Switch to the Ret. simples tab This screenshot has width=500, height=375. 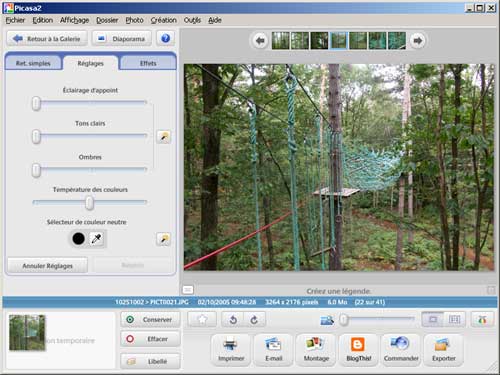(33, 63)
